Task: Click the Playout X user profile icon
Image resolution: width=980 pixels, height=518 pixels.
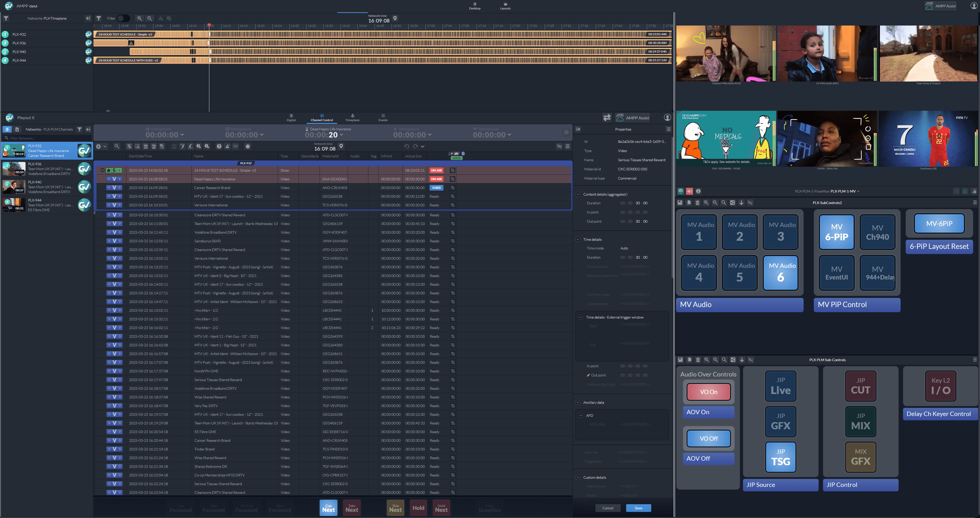Action: coord(667,117)
